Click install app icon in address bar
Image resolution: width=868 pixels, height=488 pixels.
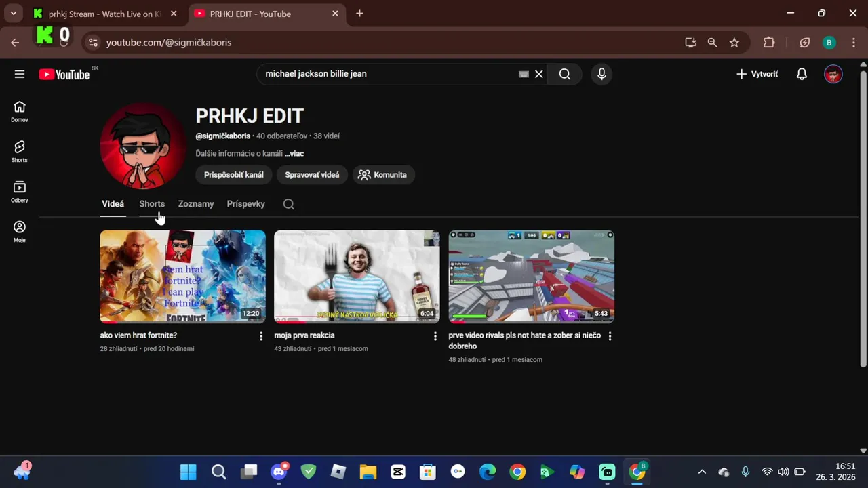pos(691,43)
